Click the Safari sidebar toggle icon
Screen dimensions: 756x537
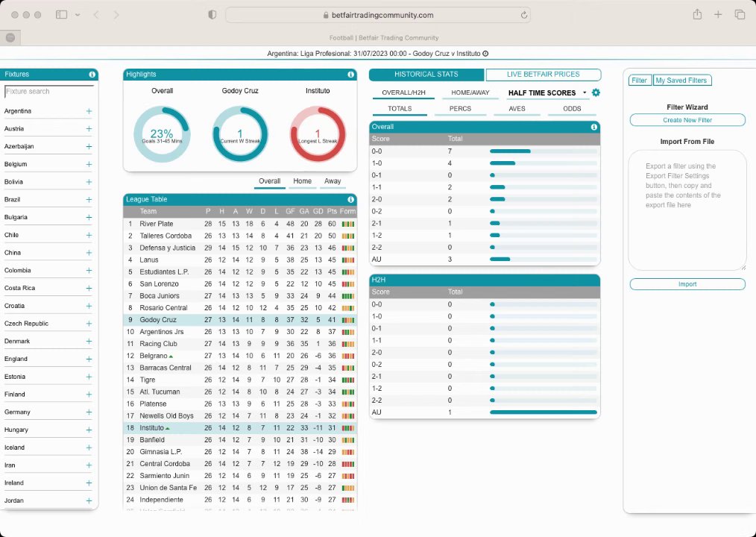click(61, 15)
